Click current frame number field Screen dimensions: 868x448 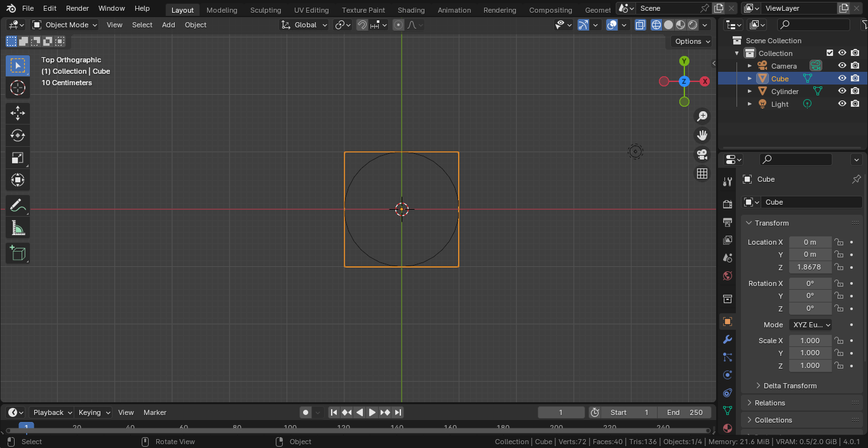coord(560,412)
